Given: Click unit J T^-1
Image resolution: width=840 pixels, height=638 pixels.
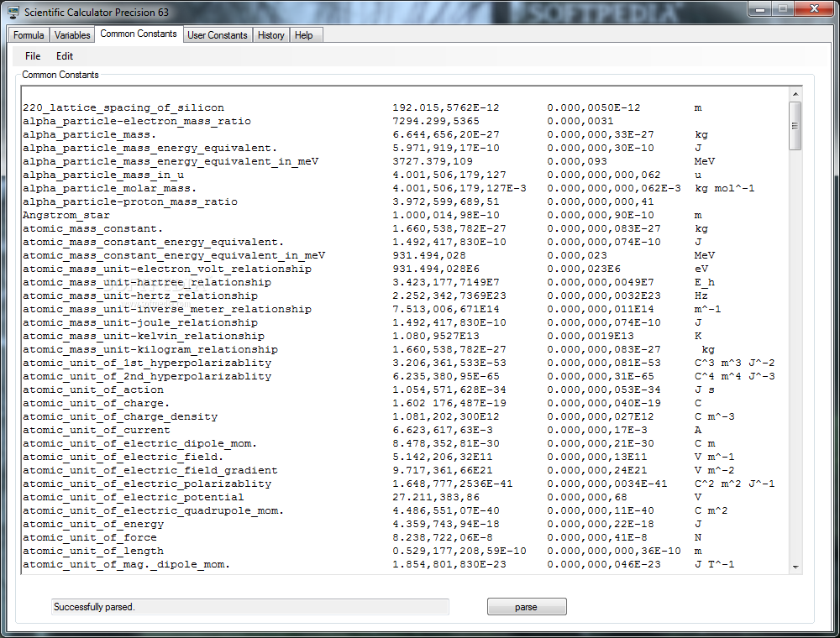Looking at the screenshot, I should pyautogui.click(x=715, y=564).
